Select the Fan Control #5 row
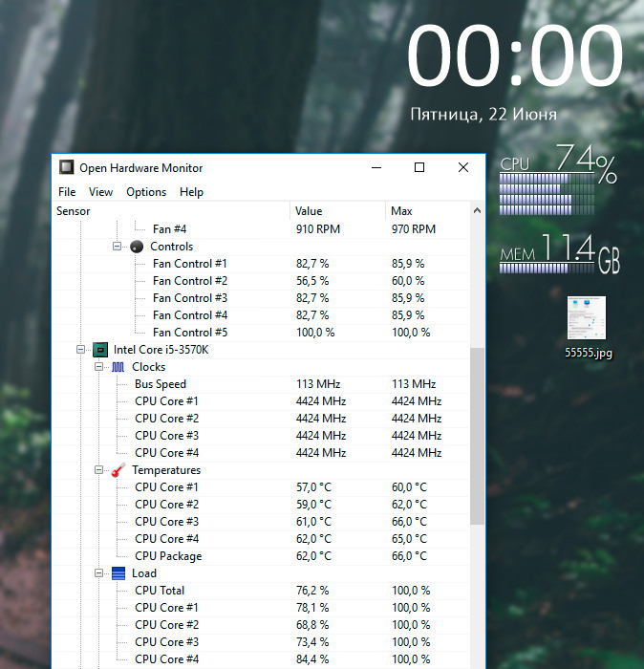Screen dimensions: 644x669 pos(261,333)
